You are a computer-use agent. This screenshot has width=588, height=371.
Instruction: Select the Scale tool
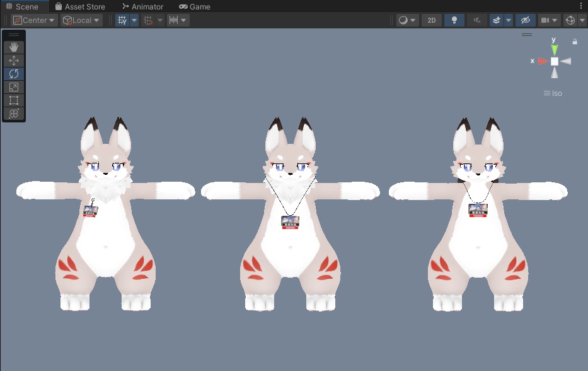click(x=14, y=87)
